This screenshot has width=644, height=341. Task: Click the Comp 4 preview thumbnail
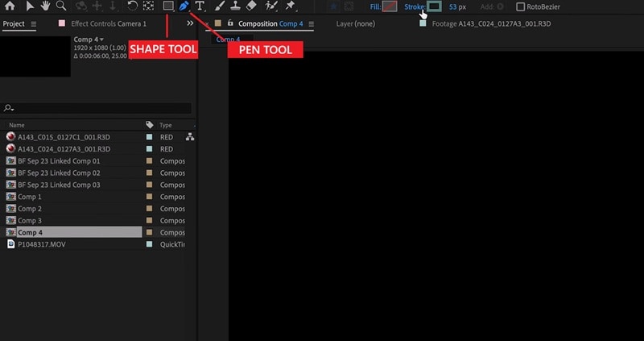pos(35,56)
